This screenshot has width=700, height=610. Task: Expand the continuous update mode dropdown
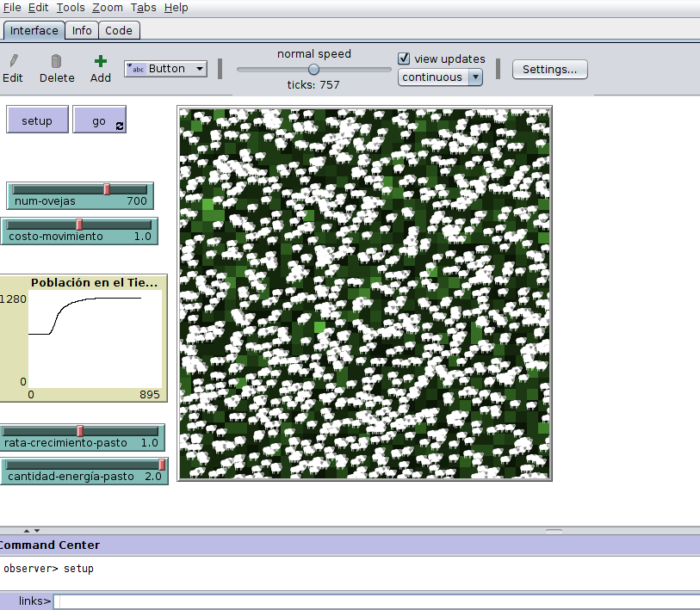[439, 77]
